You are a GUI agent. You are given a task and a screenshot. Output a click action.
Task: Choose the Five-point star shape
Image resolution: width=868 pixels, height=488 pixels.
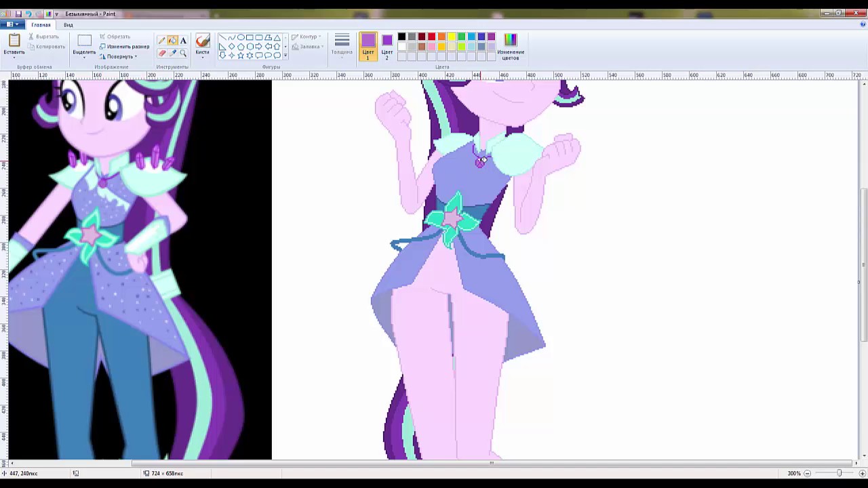(x=241, y=55)
